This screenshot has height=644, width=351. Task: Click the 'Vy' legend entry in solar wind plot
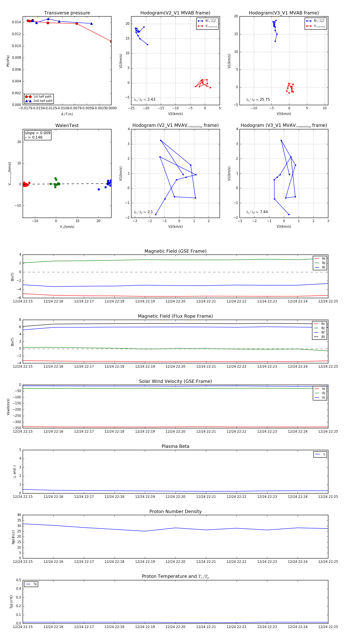point(320,393)
